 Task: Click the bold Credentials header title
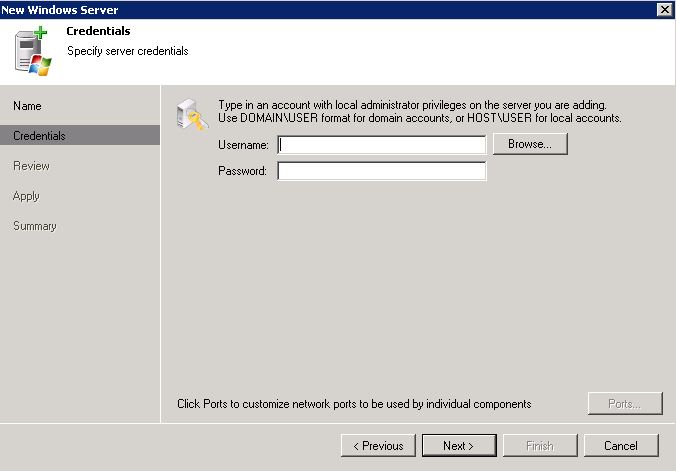[x=98, y=31]
